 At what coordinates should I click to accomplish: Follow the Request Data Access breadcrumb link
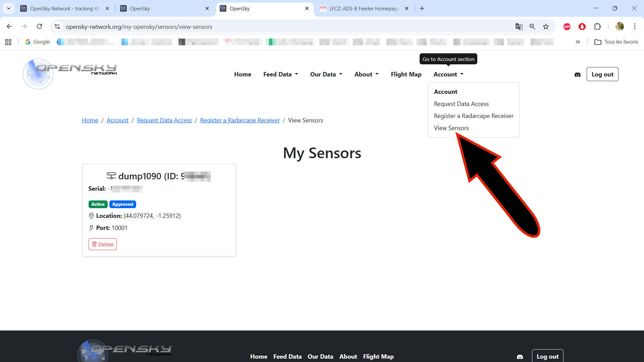(x=164, y=120)
